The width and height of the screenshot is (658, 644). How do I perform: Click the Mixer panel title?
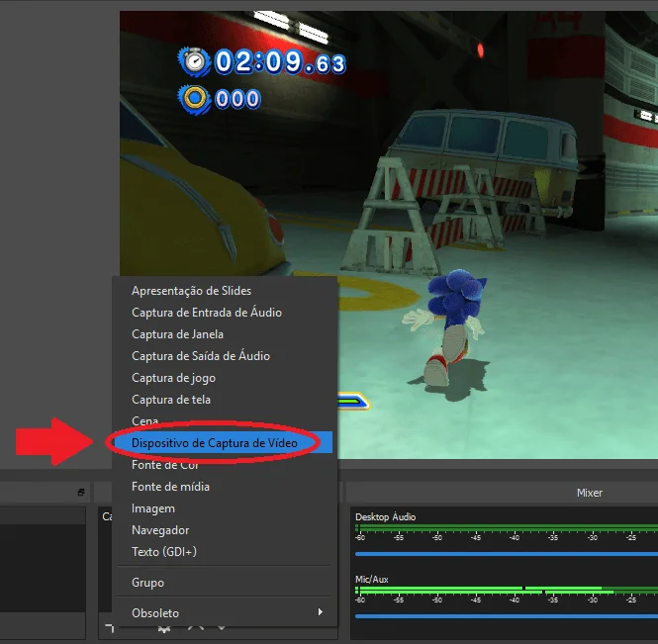point(590,493)
